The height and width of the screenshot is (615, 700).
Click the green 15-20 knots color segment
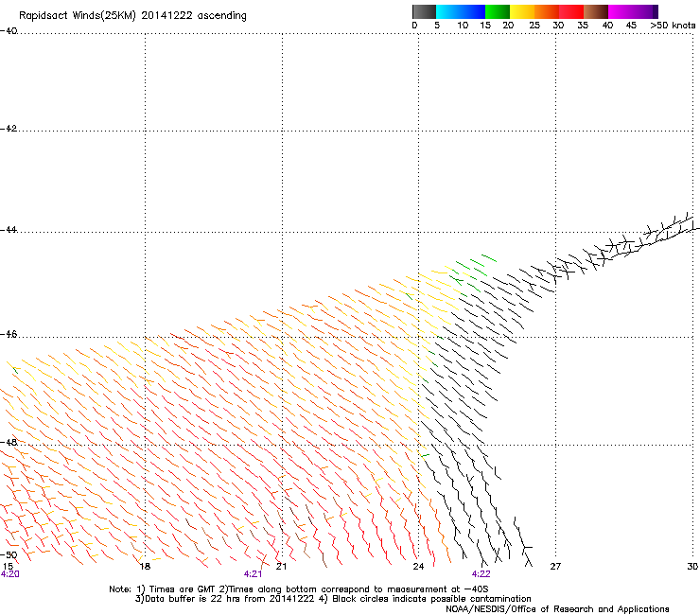498,11
